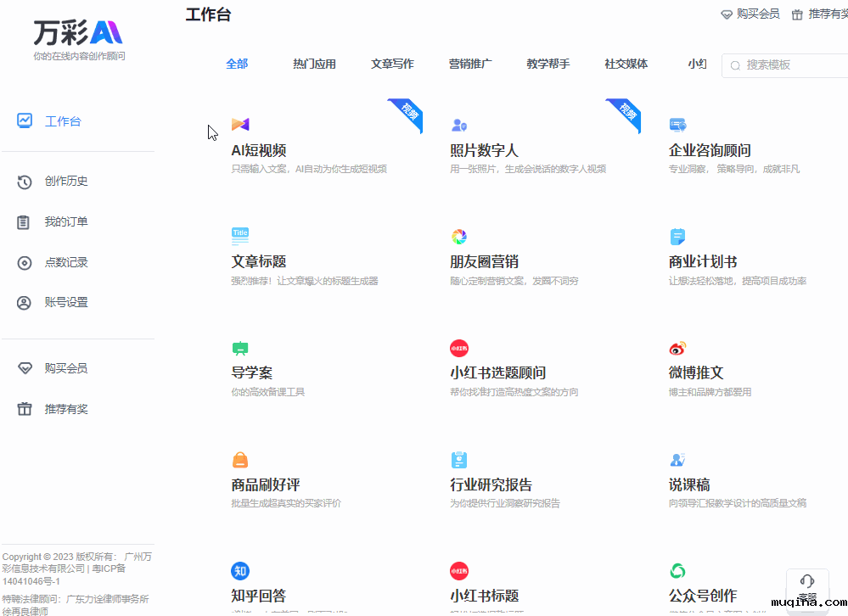The height and width of the screenshot is (616, 848).
Task: Switch to the 社交媒体 tab
Action: 626,64
